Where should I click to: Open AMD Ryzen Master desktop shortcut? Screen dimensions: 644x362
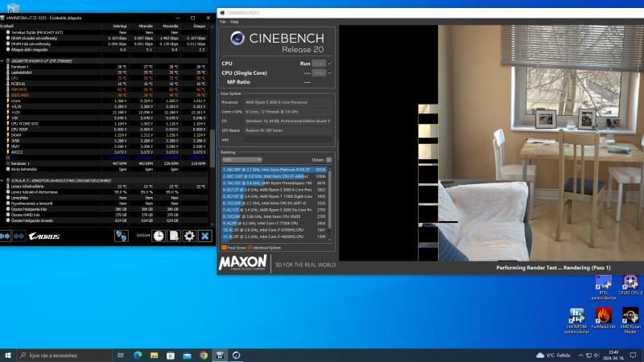(x=630, y=320)
